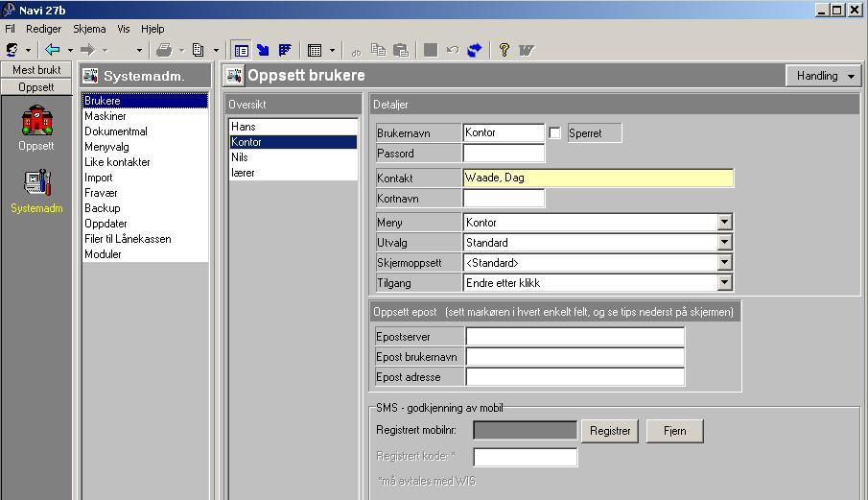Click the Fjern button
868x500 pixels.
pos(675,431)
